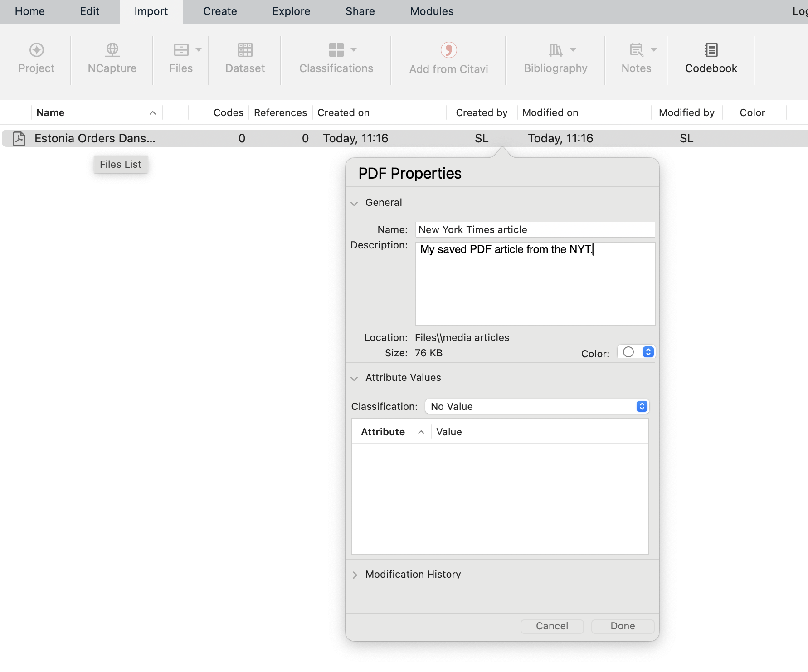Viewport: 808px width, 672px height.
Task: Expand the Modification History section
Action: tap(355, 575)
